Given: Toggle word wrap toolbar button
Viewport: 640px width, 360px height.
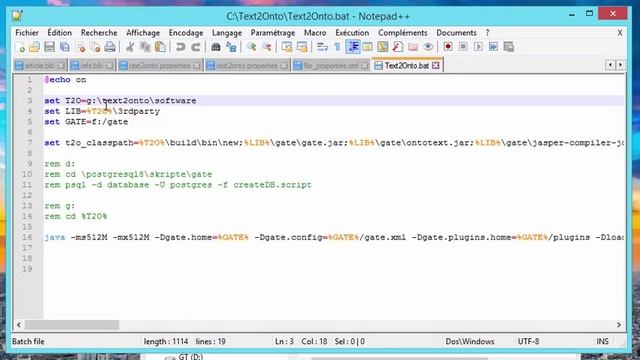Looking at the screenshot, I should coord(322,47).
